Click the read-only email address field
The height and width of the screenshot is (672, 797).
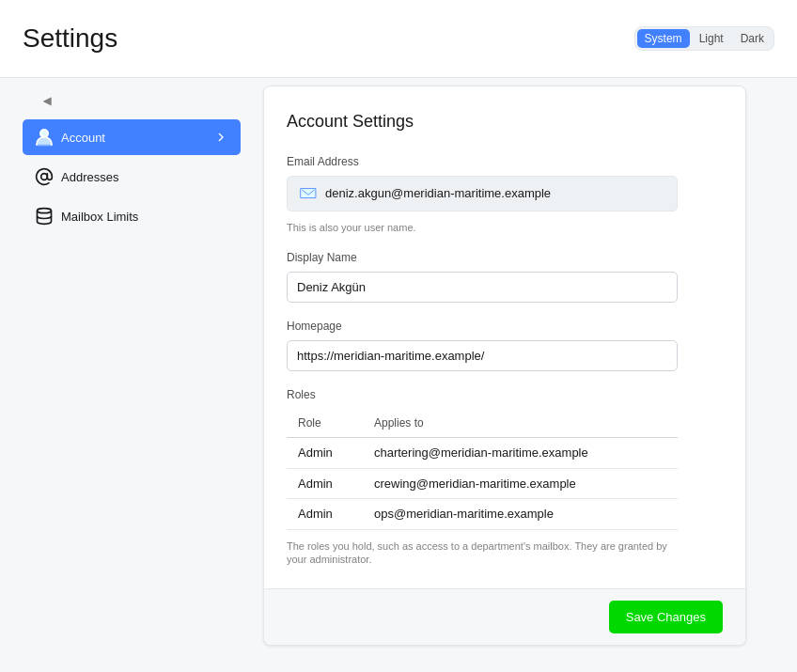coord(482,194)
